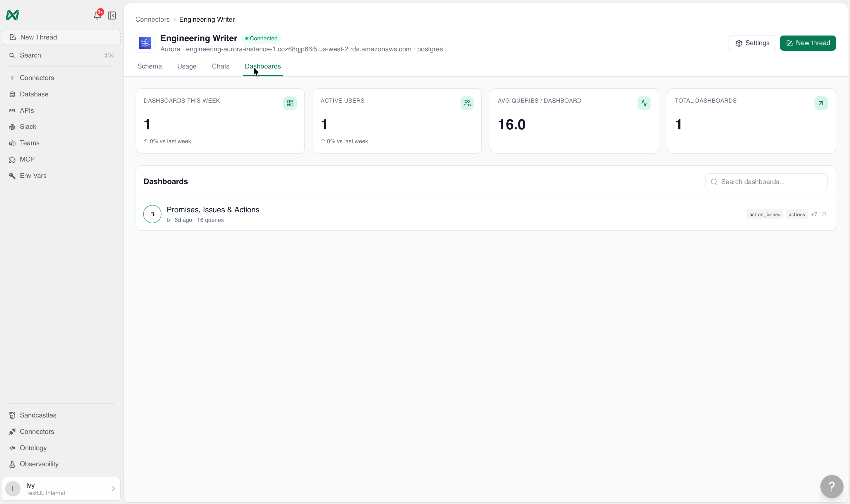Select the Dashboards tab

[x=263, y=66]
